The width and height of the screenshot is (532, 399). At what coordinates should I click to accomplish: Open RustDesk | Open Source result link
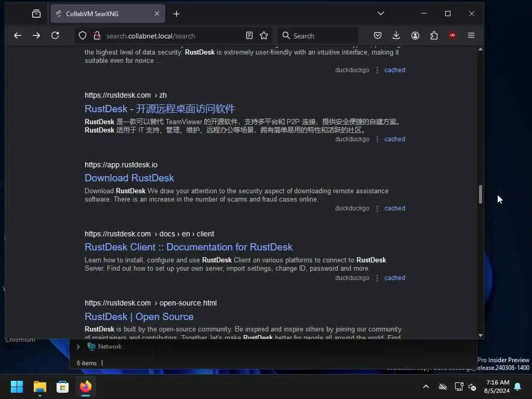pyautogui.click(x=139, y=316)
